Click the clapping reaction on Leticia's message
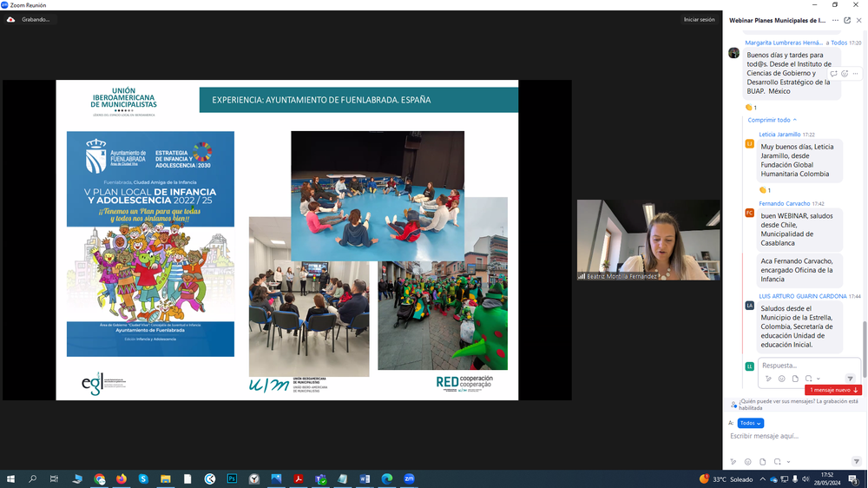868x488 pixels. pyautogui.click(x=764, y=190)
